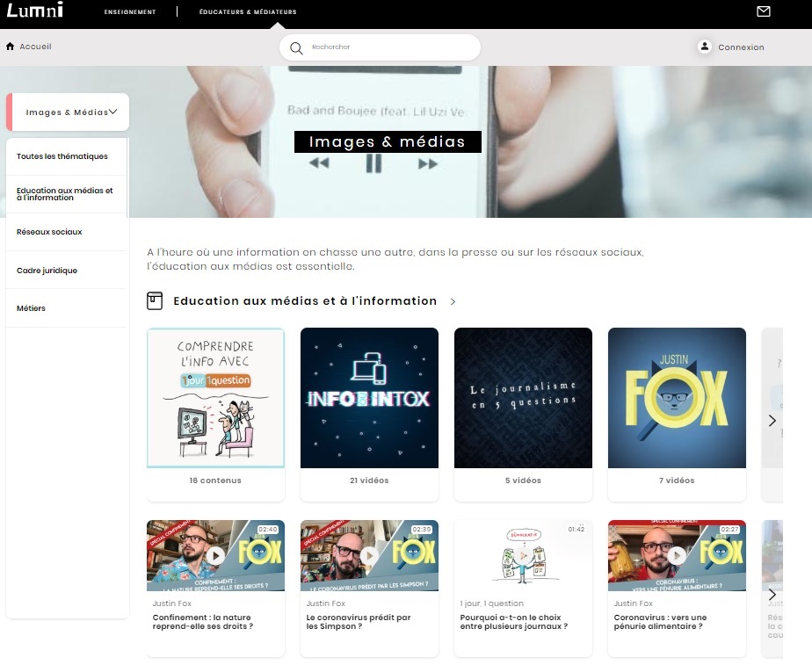Play the plusieurs journaux video
The height and width of the screenshot is (672, 812).
[x=523, y=555]
